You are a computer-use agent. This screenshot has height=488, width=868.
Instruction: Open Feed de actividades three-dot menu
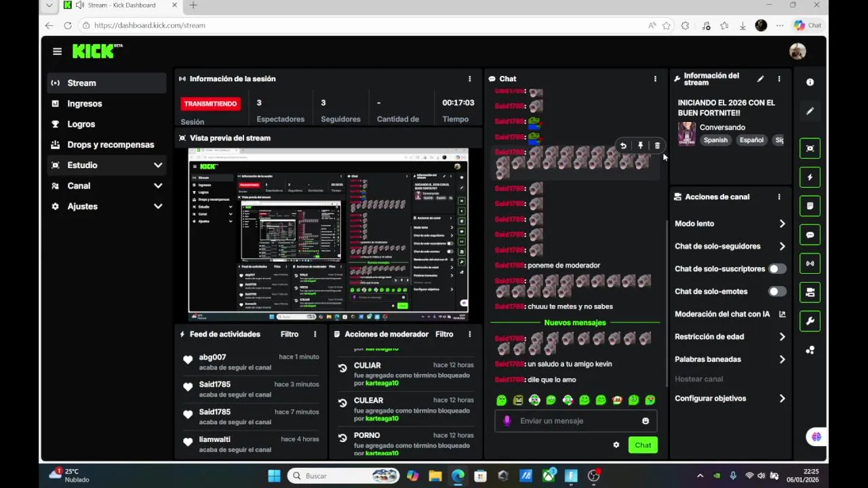[x=315, y=334]
